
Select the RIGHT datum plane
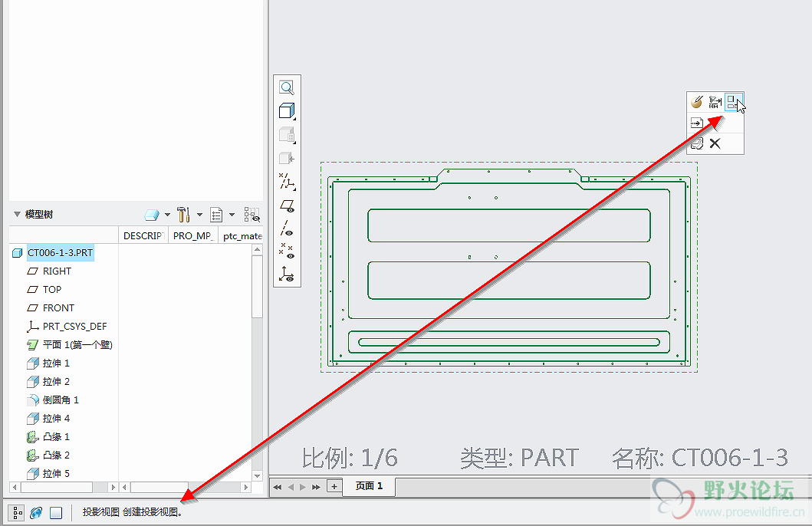click(57, 271)
